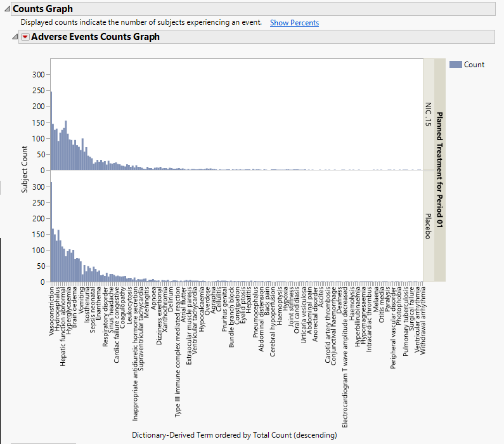Click the Cerebral hypoperfusion axis label
The image size is (504, 444).
tap(273, 322)
